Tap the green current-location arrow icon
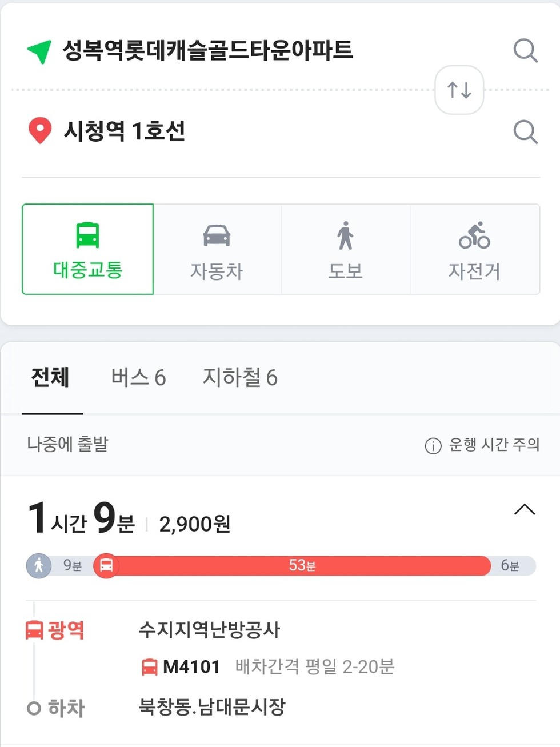The image size is (560, 747). point(39,51)
